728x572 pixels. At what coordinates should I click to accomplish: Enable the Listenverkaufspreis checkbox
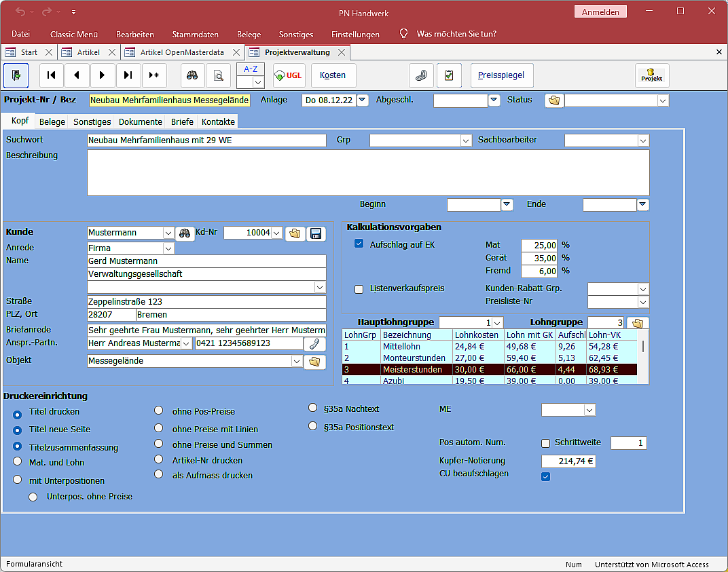(x=359, y=289)
